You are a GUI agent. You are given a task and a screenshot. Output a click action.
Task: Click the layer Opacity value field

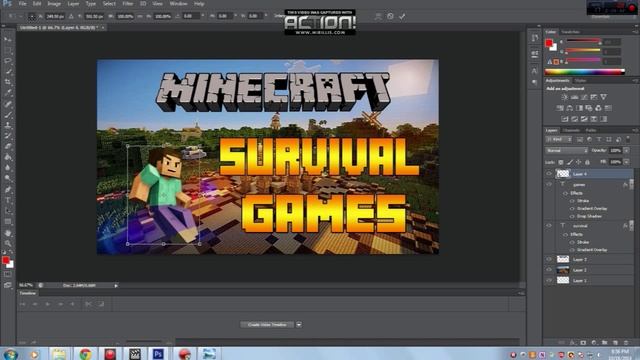615,151
